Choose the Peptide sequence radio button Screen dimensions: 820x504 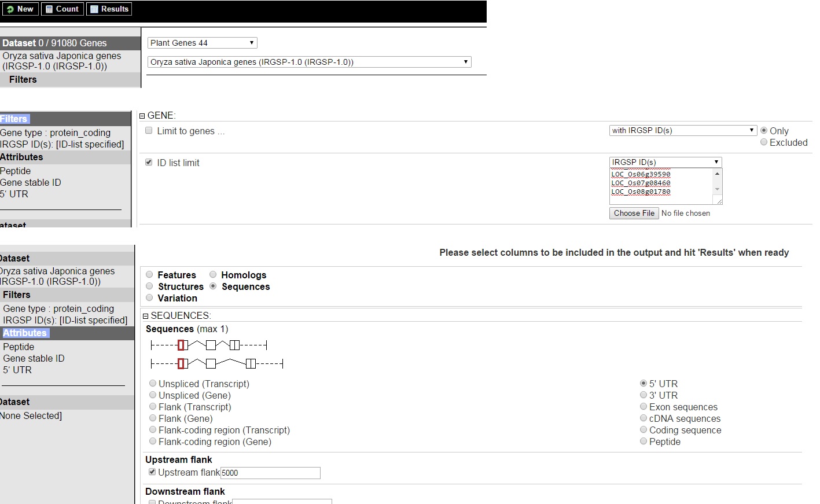click(x=644, y=442)
